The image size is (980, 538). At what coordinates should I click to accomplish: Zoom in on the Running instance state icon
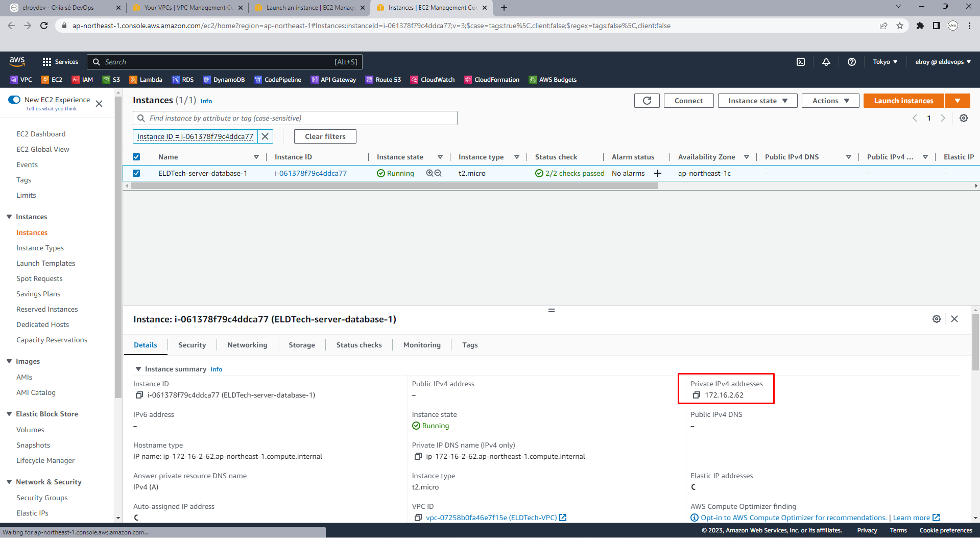(x=429, y=173)
